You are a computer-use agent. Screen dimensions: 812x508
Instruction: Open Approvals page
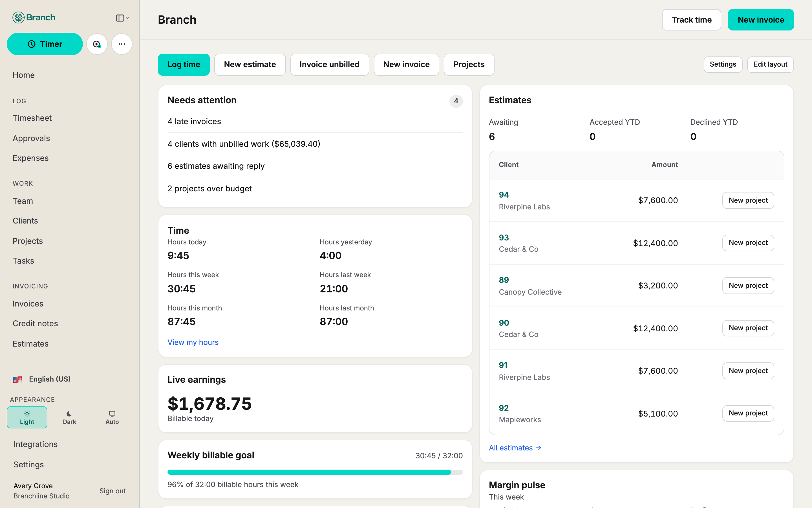tap(31, 138)
